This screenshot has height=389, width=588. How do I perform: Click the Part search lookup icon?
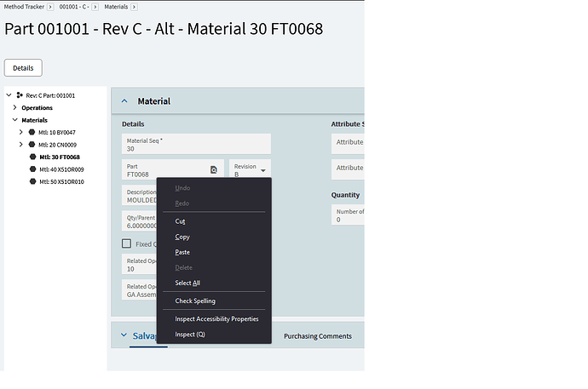coord(214,170)
